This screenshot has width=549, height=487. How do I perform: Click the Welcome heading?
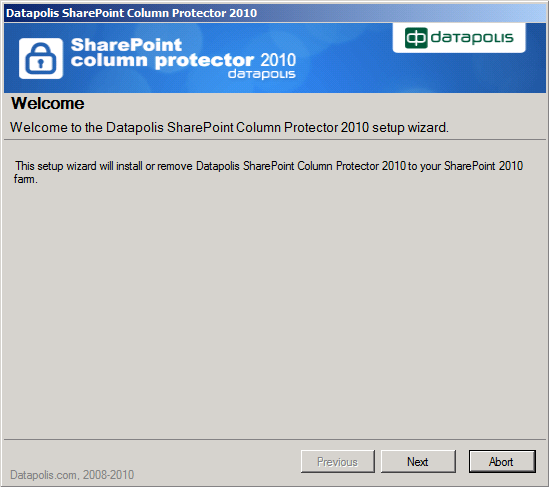[48, 103]
